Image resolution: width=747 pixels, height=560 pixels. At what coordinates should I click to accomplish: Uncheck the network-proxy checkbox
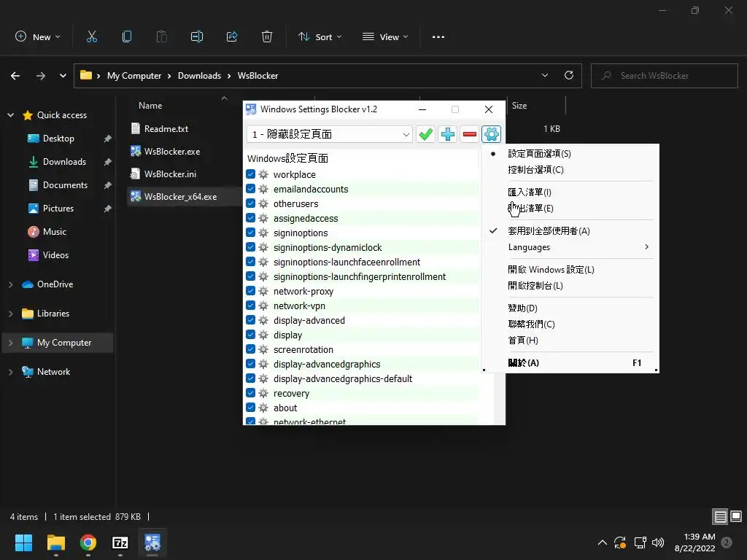[251, 291]
